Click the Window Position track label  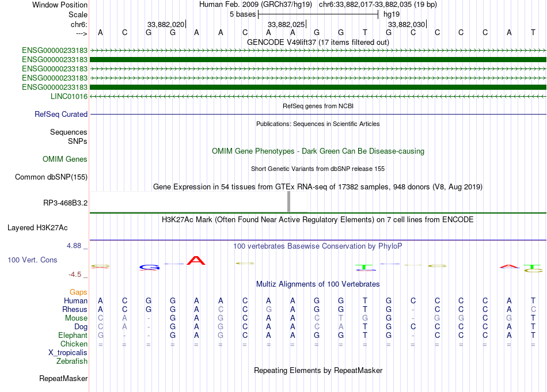coord(60,5)
